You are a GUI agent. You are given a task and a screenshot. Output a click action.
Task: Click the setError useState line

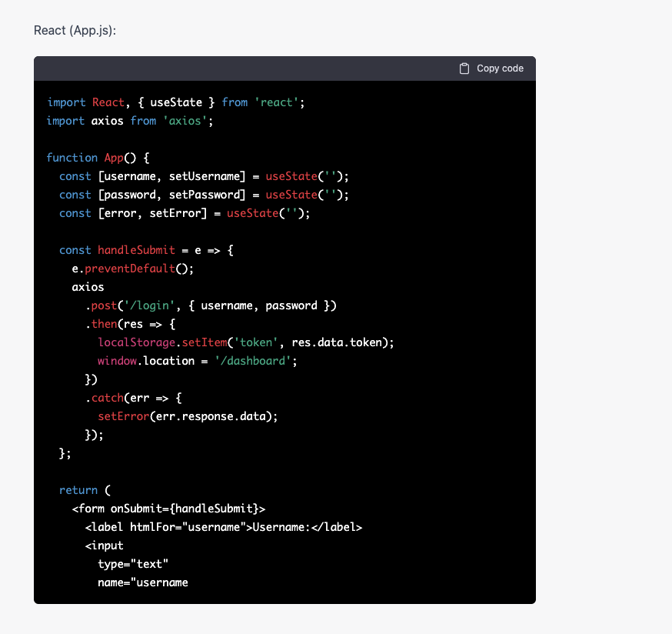point(185,213)
